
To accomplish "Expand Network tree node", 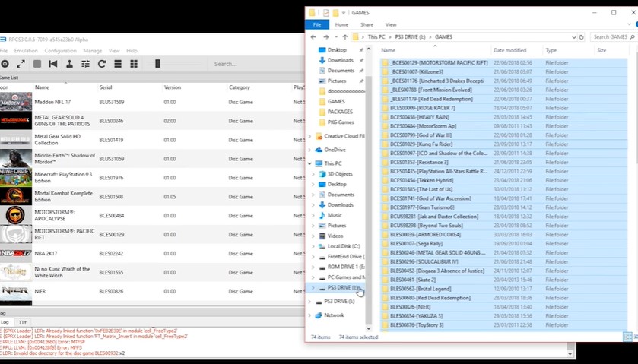I will point(310,315).
